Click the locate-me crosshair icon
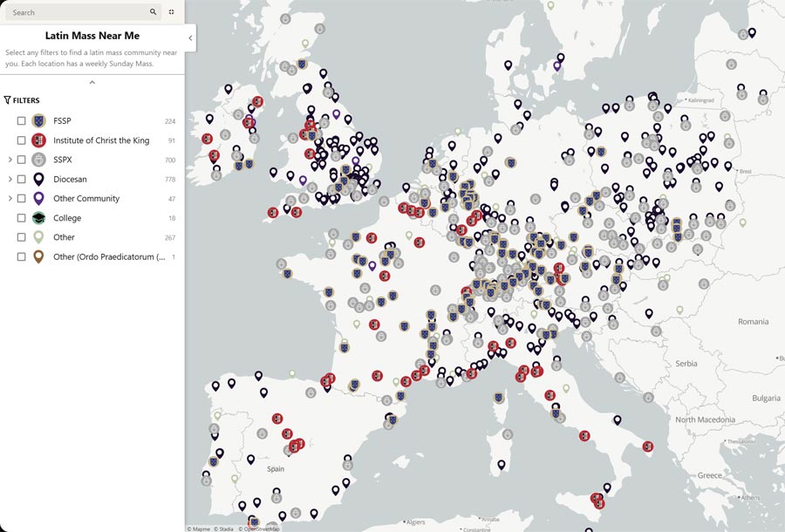Screen dimensions: 785x532 (172, 12)
